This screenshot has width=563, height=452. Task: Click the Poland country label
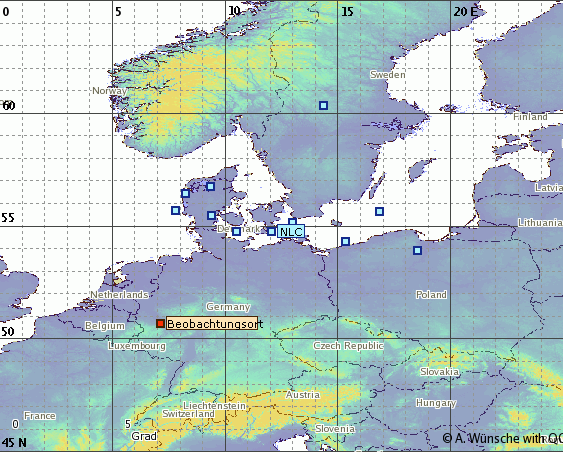point(431,295)
